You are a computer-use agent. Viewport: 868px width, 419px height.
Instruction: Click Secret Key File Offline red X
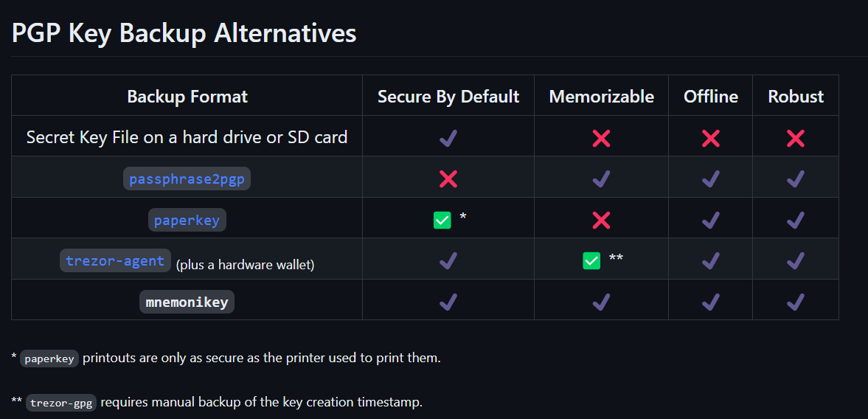click(710, 138)
